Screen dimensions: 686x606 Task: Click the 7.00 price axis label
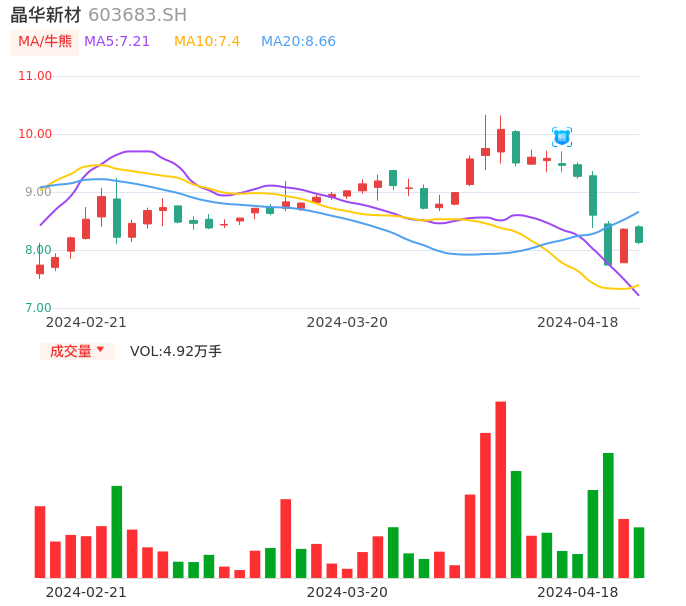38,308
